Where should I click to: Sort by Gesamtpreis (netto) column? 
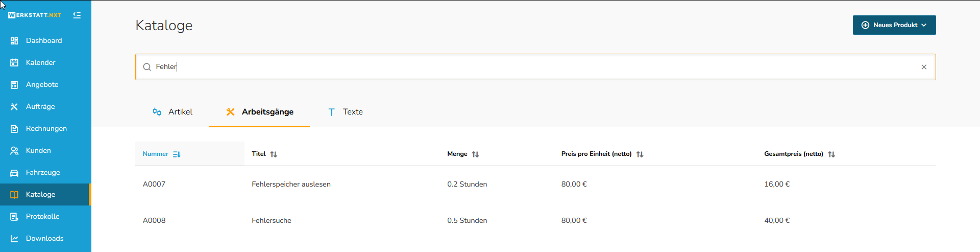pos(831,154)
